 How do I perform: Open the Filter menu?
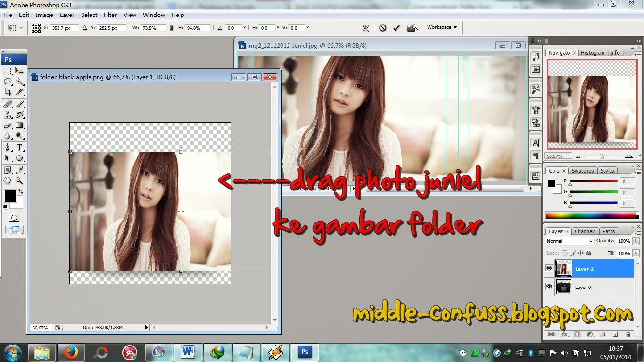click(x=110, y=15)
